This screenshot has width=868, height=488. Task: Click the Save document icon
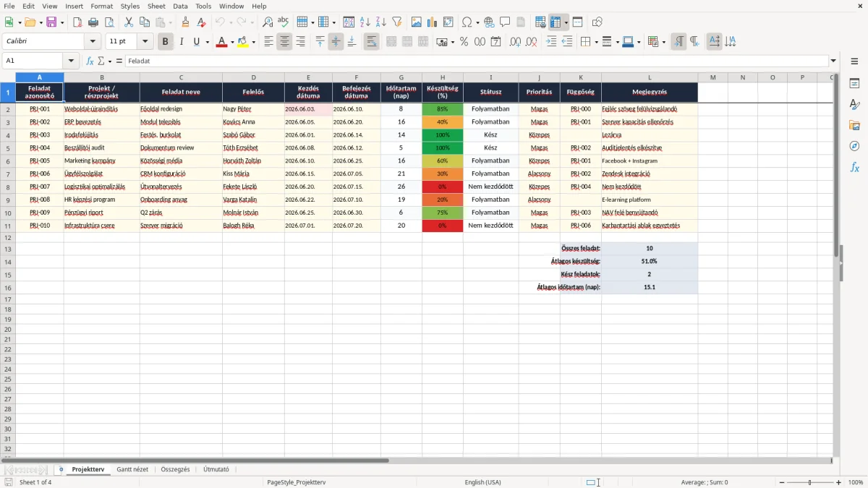[51, 22]
